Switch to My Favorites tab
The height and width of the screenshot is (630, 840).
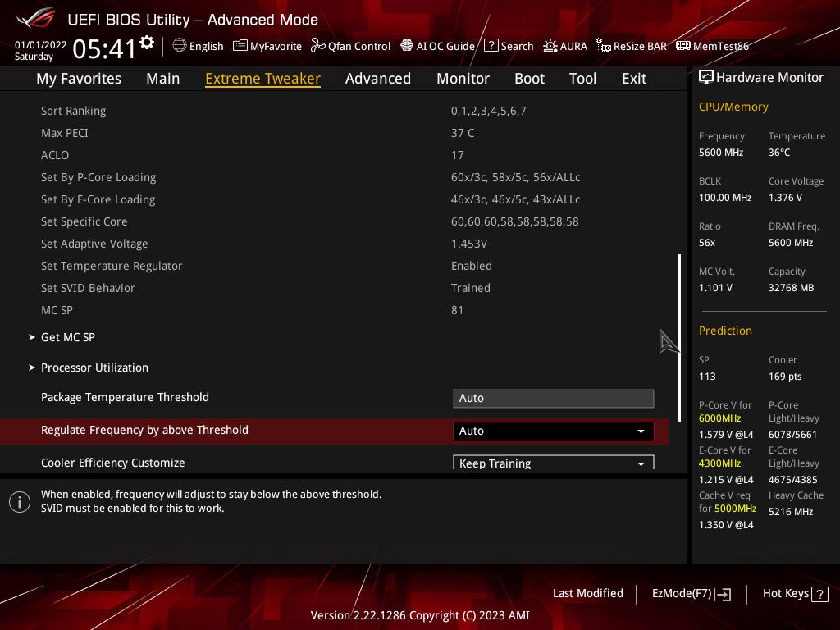(79, 79)
